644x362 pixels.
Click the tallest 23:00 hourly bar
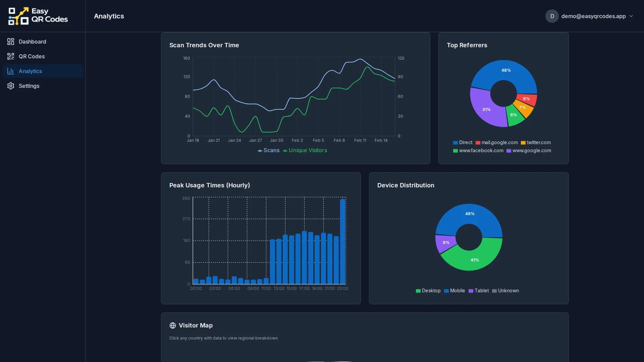342,242
